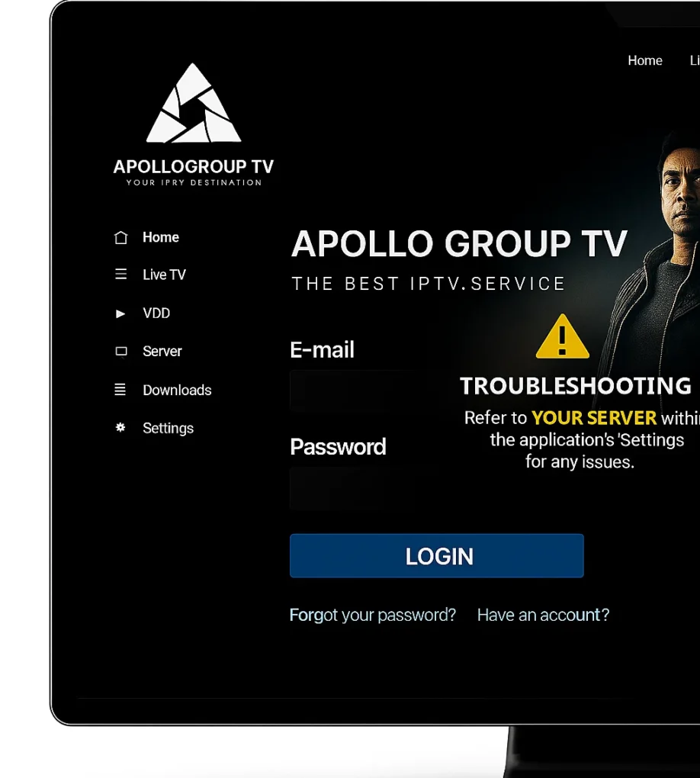Click the Forgot your password link
Image resolution: width=700 pixels, height=778 pixels.
coord(373,615)
